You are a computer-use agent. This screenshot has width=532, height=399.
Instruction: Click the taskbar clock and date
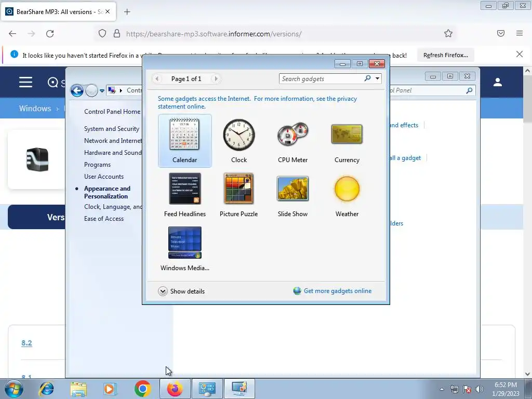click(506, 389)
